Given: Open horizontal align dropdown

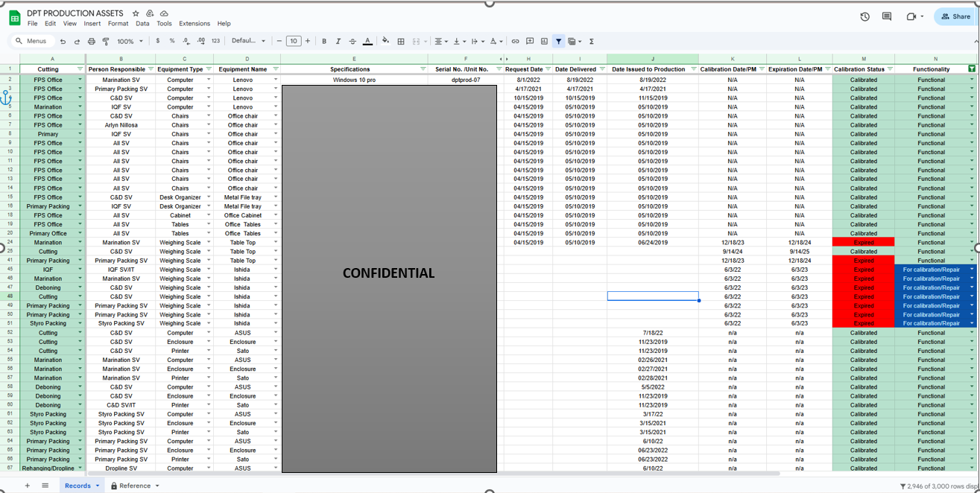Looking at the screenshot, I should coord(440,42).
